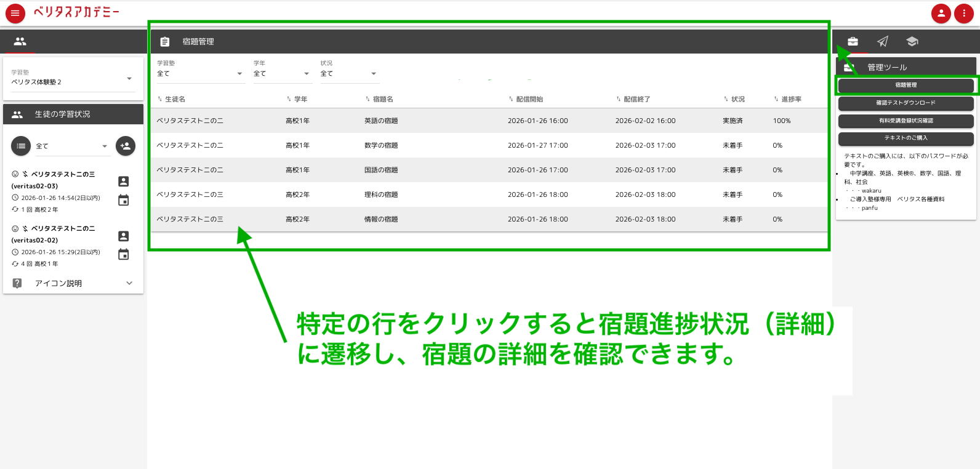Viewport: 980px width, 469px height.
Task: Open the 学習塾 filter in 宿題管理
Action: [x=200, y=73]
